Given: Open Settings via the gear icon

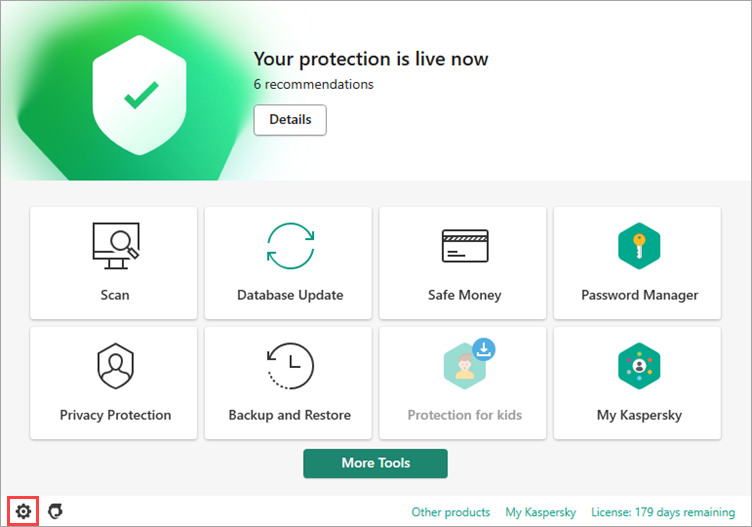Looking at the screenshot, I should [23, 511].
